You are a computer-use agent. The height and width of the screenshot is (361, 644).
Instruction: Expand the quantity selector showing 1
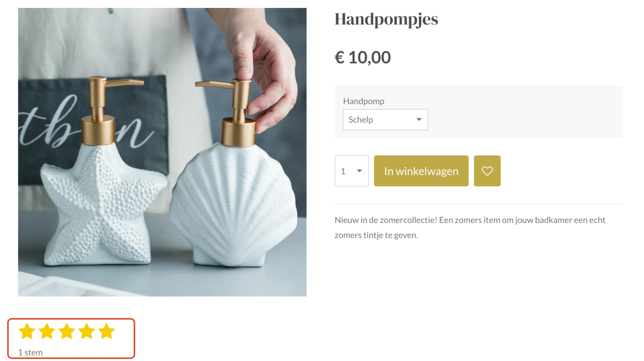coord(352,171)
